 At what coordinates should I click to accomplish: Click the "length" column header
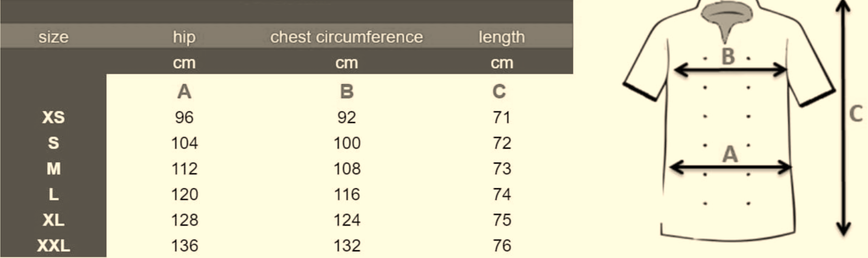(501, 37)
